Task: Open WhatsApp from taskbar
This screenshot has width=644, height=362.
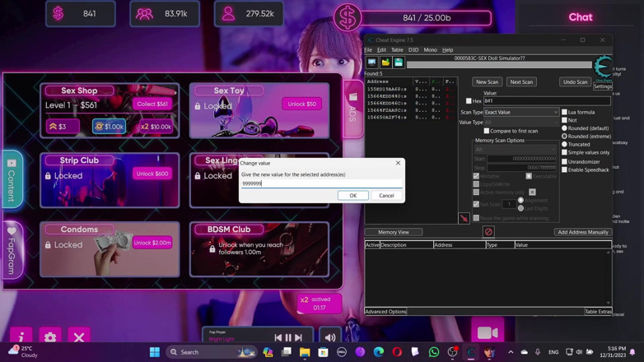Action: coord(434,352)
